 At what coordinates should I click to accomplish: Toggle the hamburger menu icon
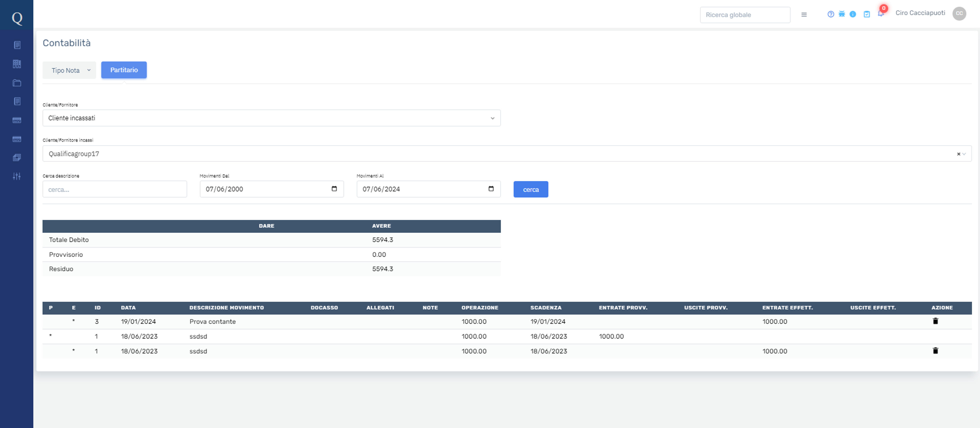[x=804, y=15]
